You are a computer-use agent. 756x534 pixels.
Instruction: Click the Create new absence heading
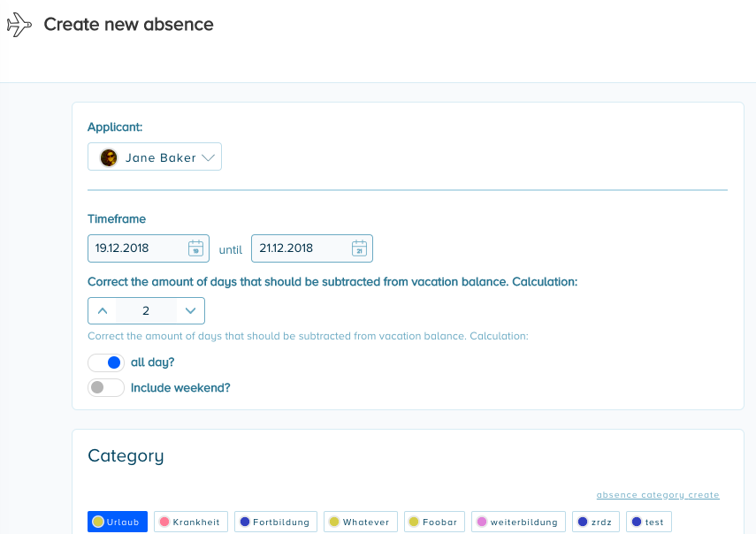click(x=129, y=25)
